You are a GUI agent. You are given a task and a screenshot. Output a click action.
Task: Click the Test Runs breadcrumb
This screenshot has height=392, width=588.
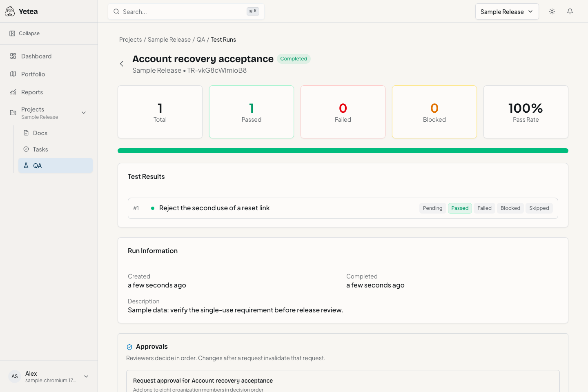point(223,40)
